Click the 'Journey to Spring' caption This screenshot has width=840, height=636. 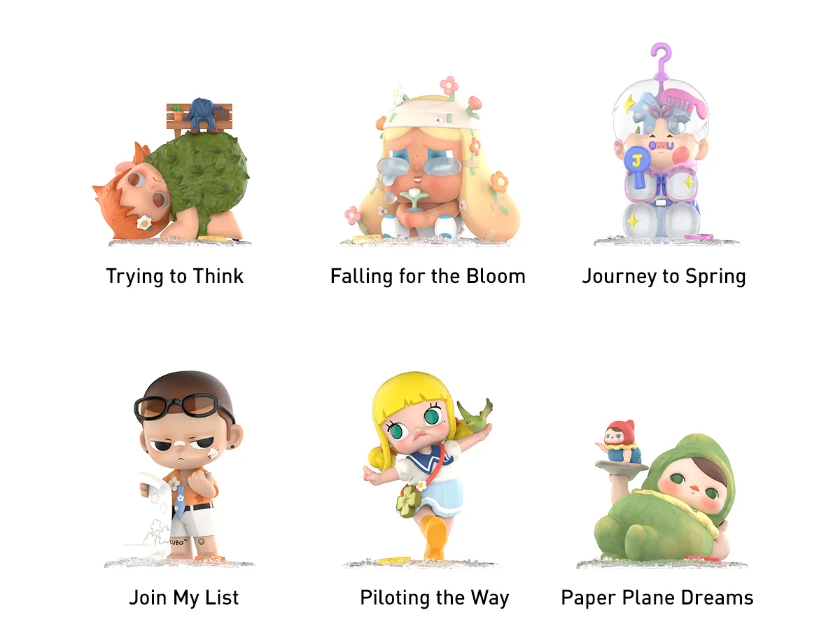(664, 276)
